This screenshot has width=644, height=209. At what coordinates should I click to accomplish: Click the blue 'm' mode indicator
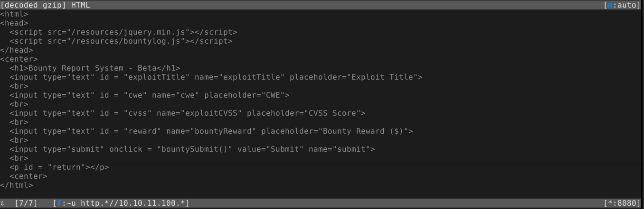point(610,5)
